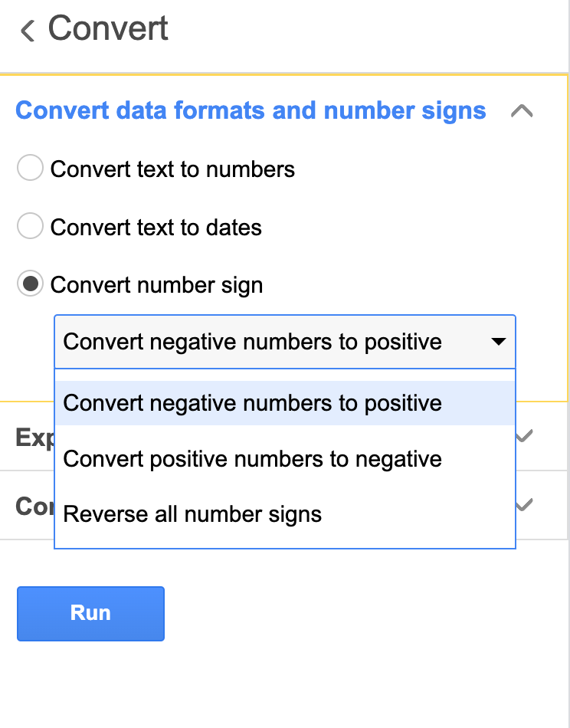Click the chevron on the Co section row

pos(522,505)
